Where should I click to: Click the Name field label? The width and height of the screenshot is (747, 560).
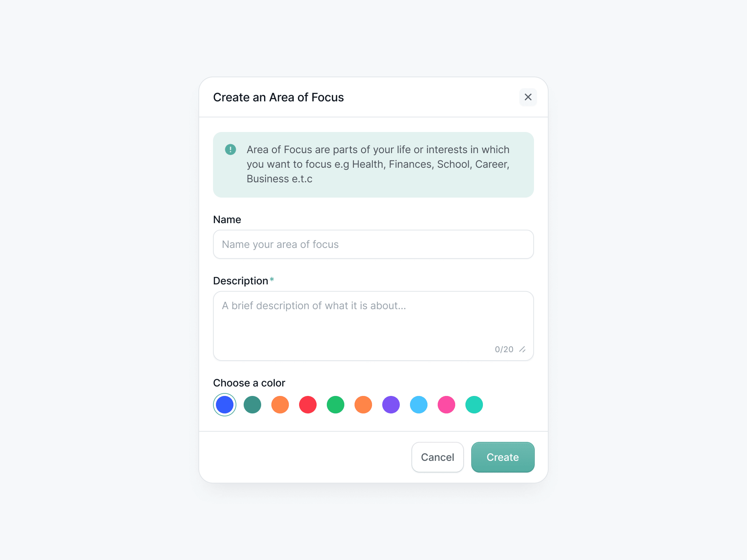point(227,219)
